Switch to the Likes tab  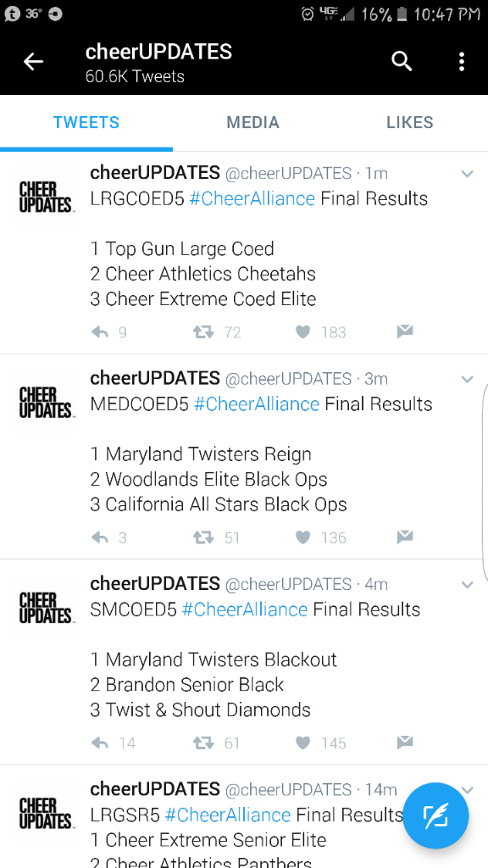[410, 122]
